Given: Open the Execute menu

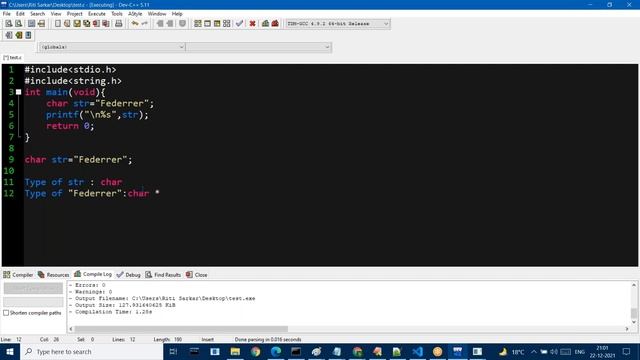Looking at the screenshot, I should click(x=97, y=14).
